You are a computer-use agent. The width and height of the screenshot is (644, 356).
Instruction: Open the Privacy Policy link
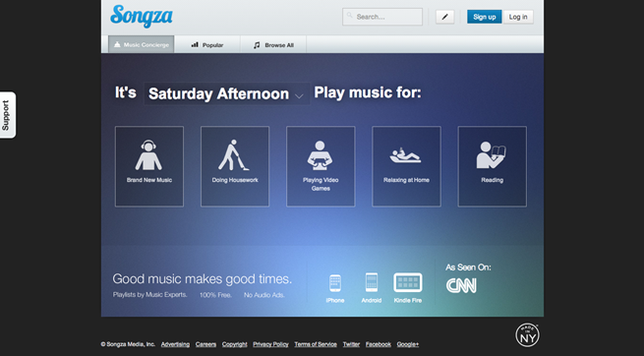(x=270, y=344)
